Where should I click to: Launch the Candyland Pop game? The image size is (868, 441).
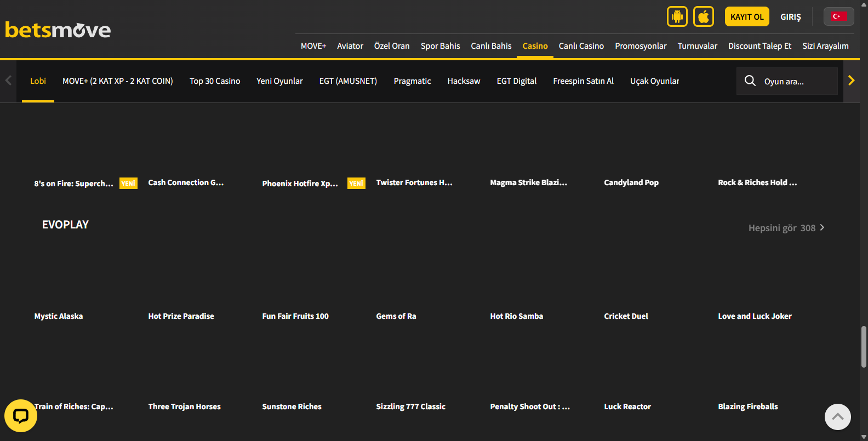pyautogui.click(x=631, y=182)
